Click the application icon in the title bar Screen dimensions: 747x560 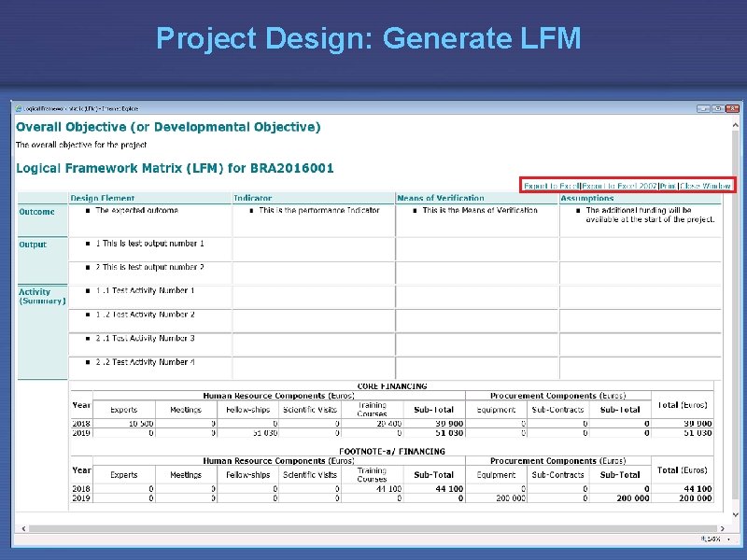point(17,106)
